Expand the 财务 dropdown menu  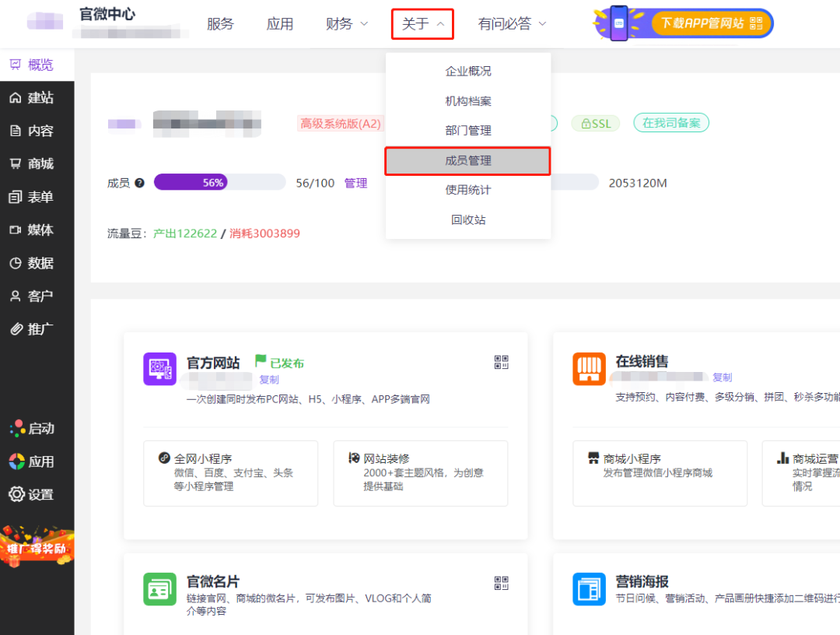tap(347, 24)
